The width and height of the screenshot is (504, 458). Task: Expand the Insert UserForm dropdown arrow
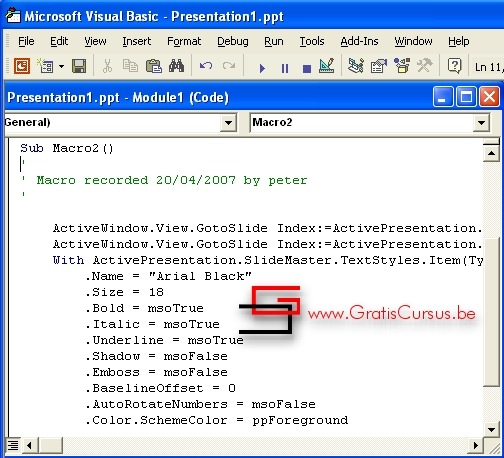61,66
